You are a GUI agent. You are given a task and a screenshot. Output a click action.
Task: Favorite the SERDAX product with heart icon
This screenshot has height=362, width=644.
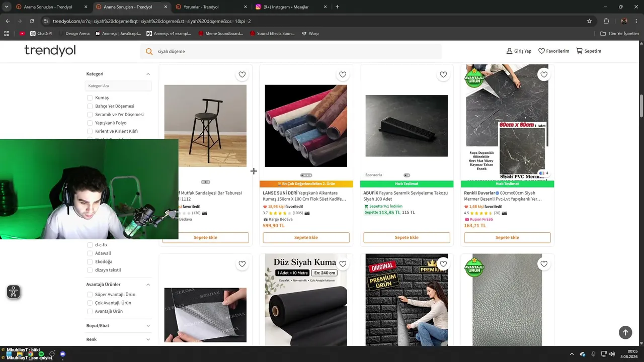(242, 263)
